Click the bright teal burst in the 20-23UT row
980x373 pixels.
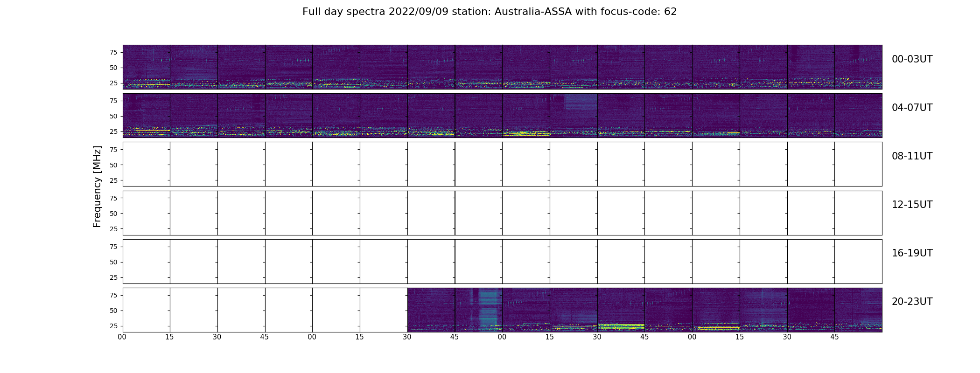[489, 308]
